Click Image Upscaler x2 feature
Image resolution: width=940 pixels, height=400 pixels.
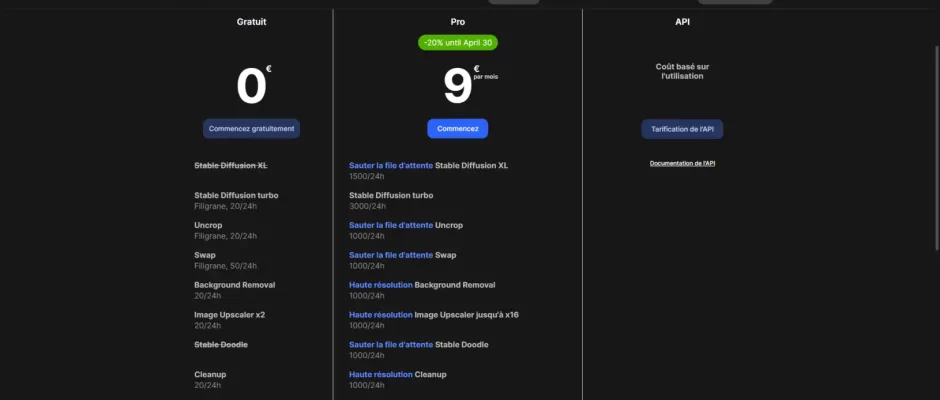point(230,314)
